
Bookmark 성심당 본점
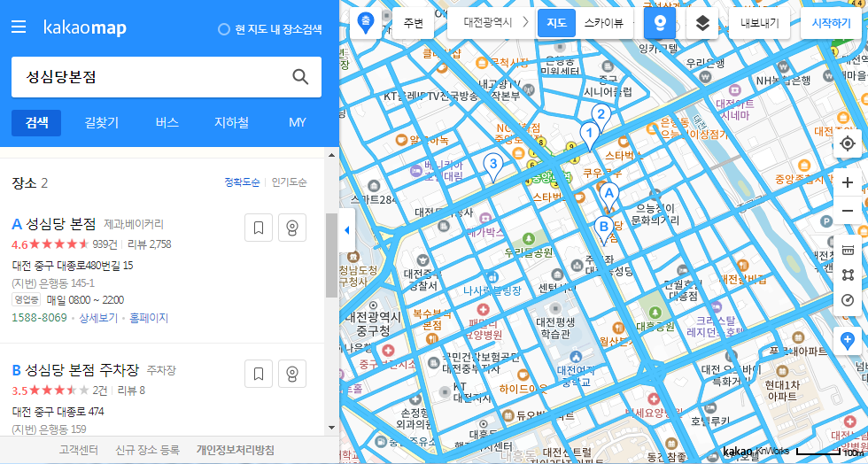pyautogui.click(x=259, y=228)
